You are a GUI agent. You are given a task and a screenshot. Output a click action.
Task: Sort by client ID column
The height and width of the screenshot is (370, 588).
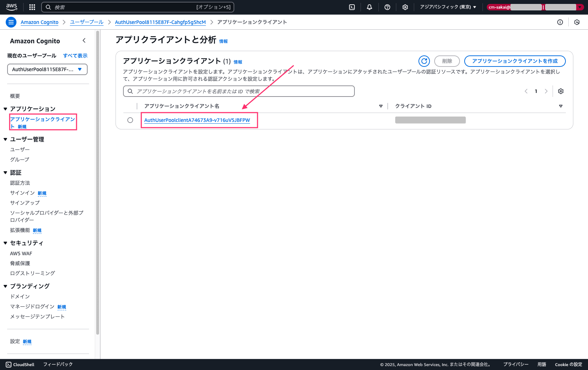tap(561, 106)
